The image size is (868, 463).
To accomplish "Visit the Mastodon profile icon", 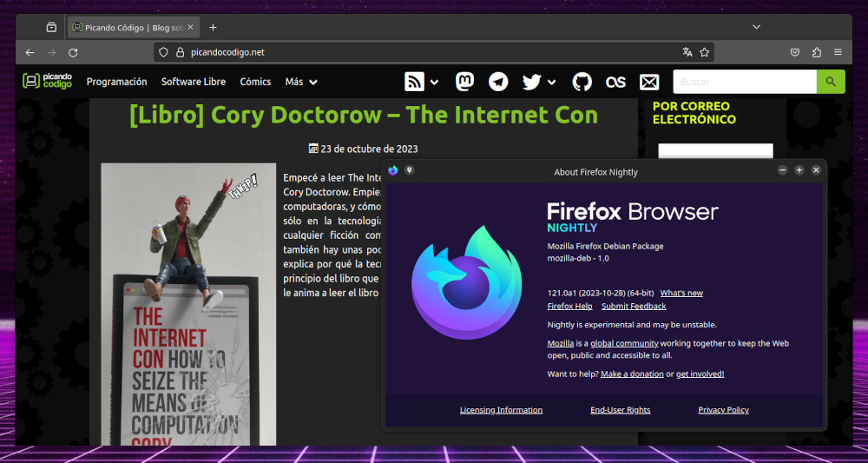I will click(464, 82).
